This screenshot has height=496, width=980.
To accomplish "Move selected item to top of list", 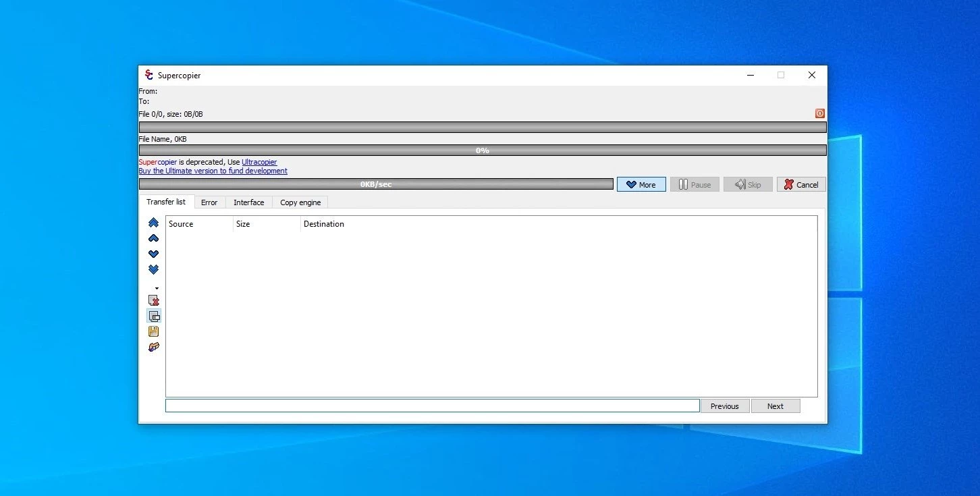I will pos(153,223).
